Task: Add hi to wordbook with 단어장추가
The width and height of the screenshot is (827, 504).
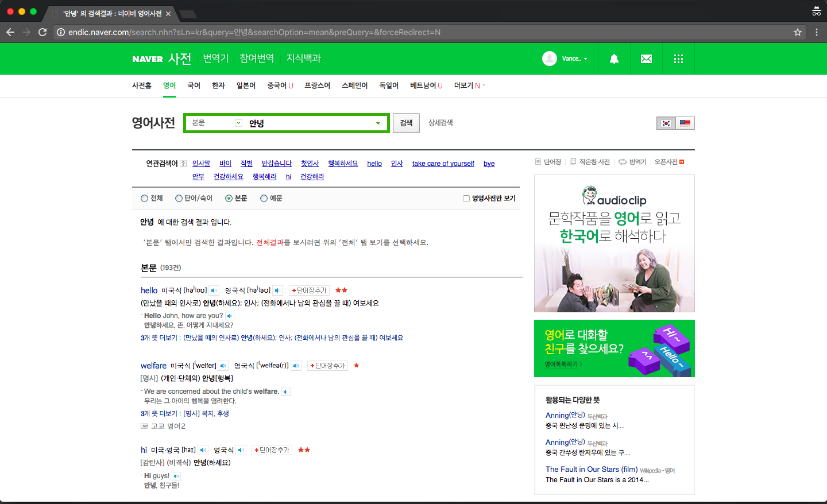Action: coord(272,450)
